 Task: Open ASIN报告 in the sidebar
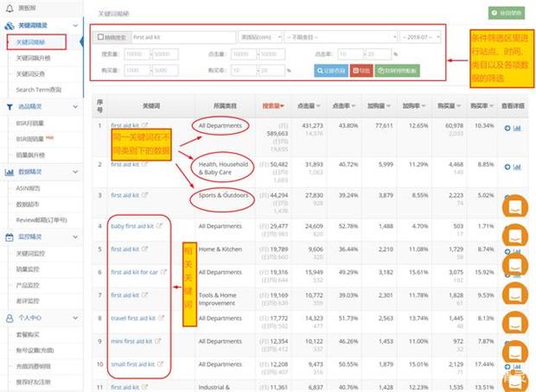click(29, 187)
